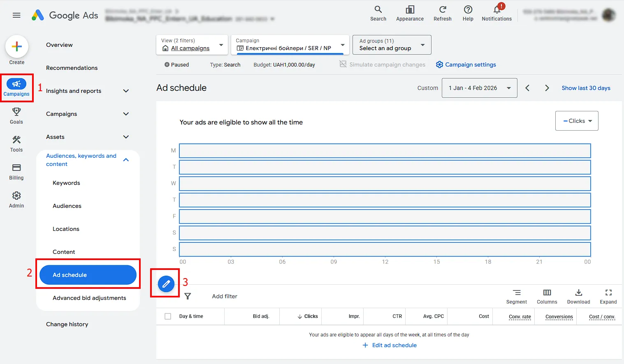Tick the select-all checkbox beside Day & time
Screen dimensions: 624x364
pyautogui.click(x=168, y=316)
